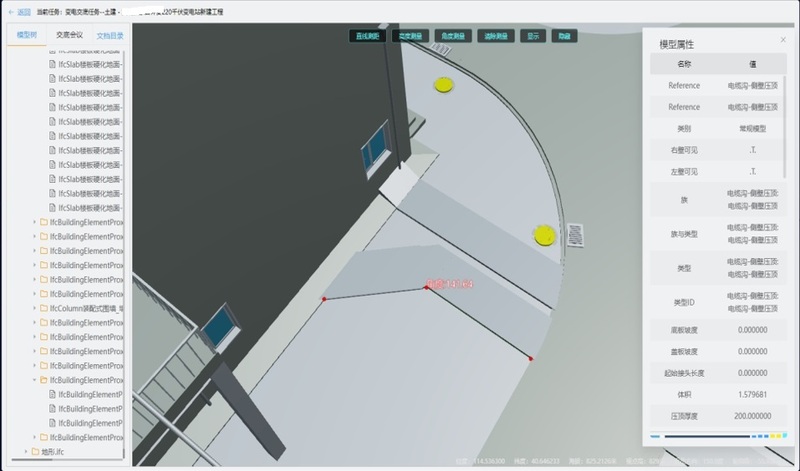Image resolution: width=800 pixels, height=471 pixels.
Task: Select the 右壁可见 property row
Action: (x=718, y=150)
